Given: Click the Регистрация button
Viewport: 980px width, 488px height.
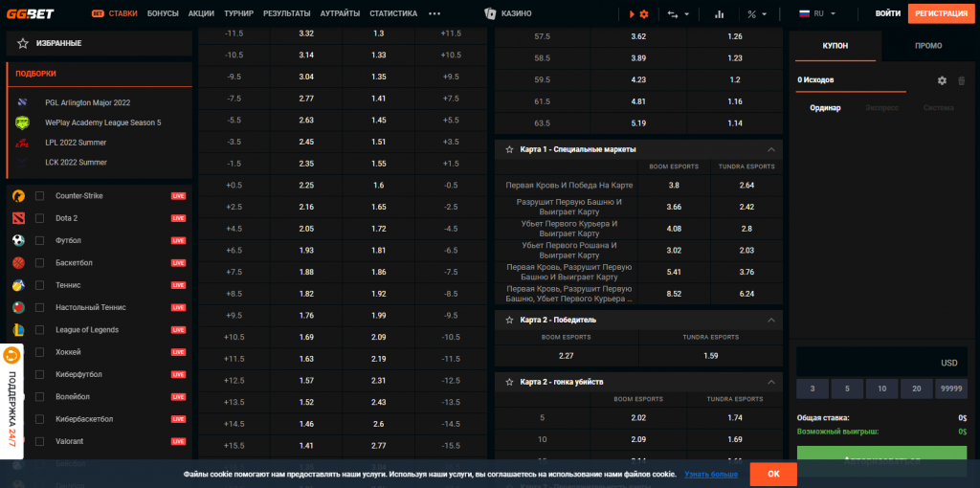Looking at the screenshot, I should pos(941,14).
